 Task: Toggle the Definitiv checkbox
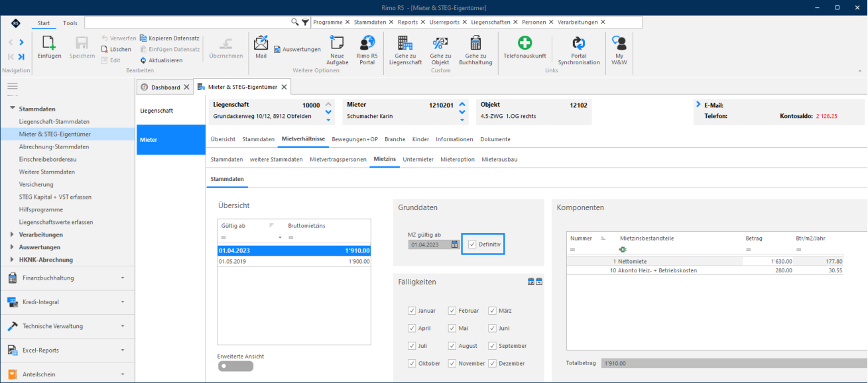pos(472,245)
